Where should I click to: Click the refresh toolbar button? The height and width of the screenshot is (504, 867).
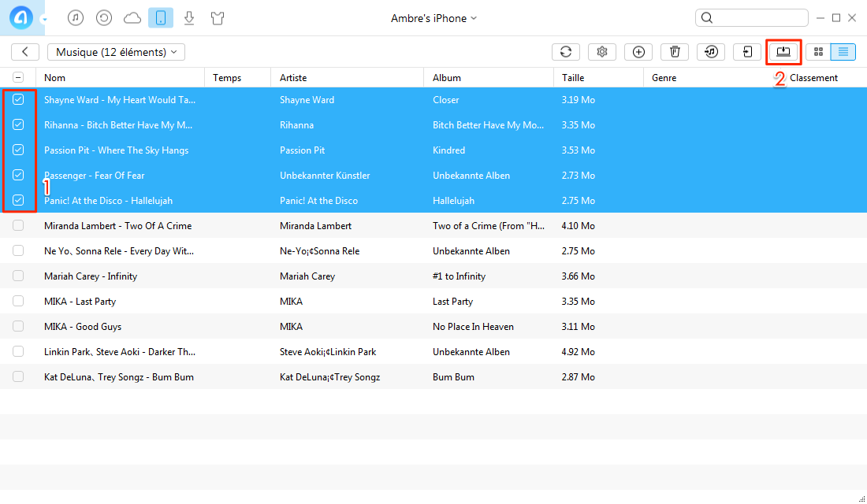pos(566,52)
